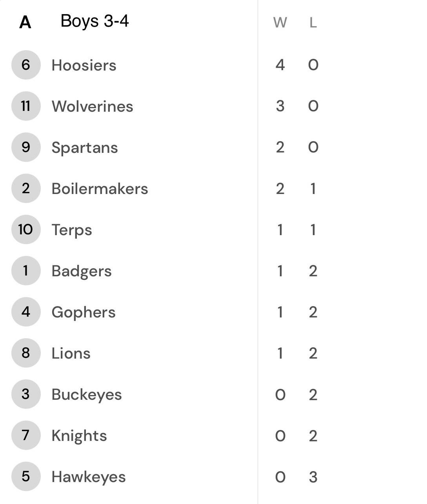Click Hoosiers wins count of 4
This screenshot has width=427, height=504.
pos(280,65)
